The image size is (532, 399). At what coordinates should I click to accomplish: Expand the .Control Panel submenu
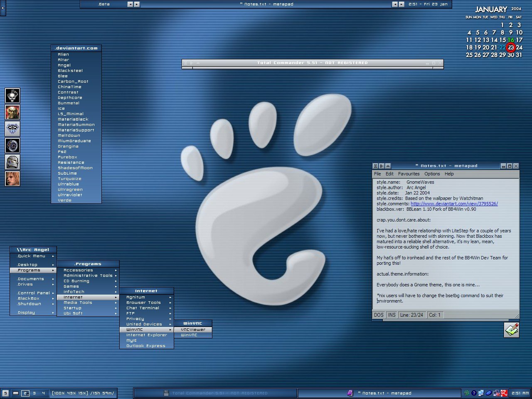tap(33, 293)
